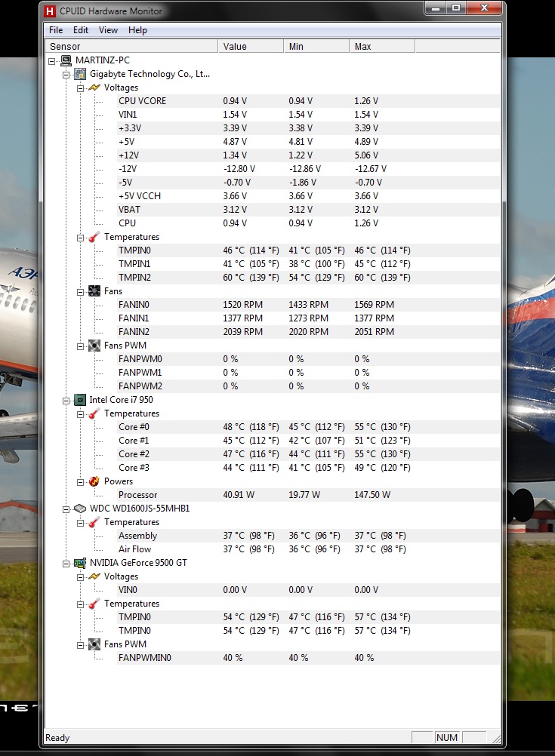Select the TMPIN2 row under motherboard Temperatures
This screenshot has height=756, width=555.
pyautogui.click(x=308, y=277)
